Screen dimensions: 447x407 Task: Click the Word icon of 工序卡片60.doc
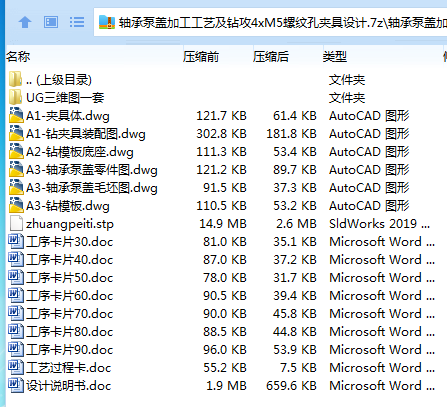[x=16, y=295]
